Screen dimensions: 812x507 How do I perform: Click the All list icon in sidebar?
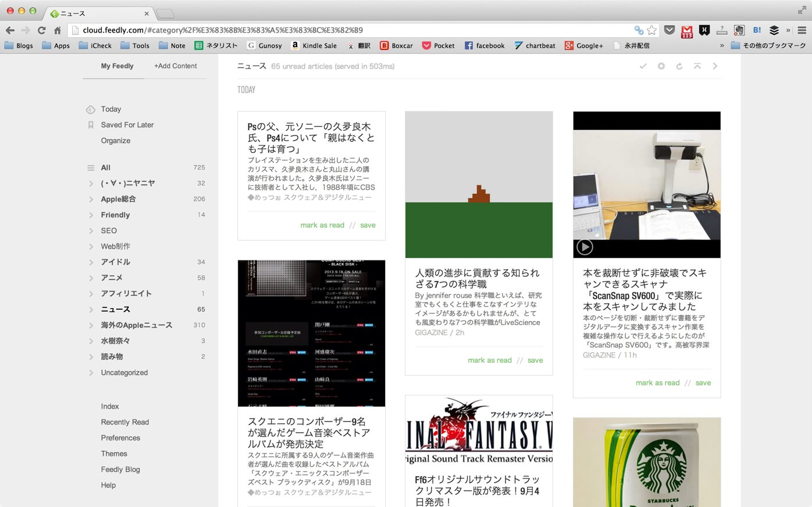click(x=91, y=167)
